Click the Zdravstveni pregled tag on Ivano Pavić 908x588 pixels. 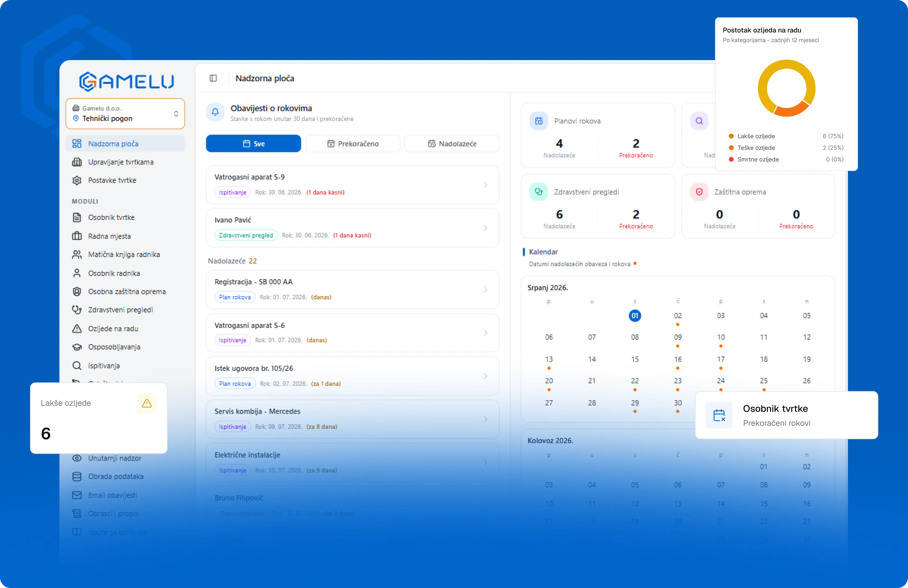point(246,235)
